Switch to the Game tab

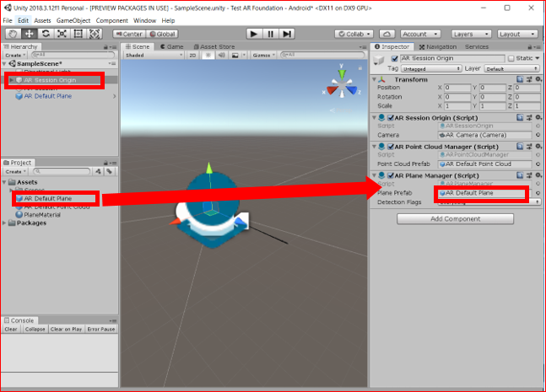(x=171, y=46)
